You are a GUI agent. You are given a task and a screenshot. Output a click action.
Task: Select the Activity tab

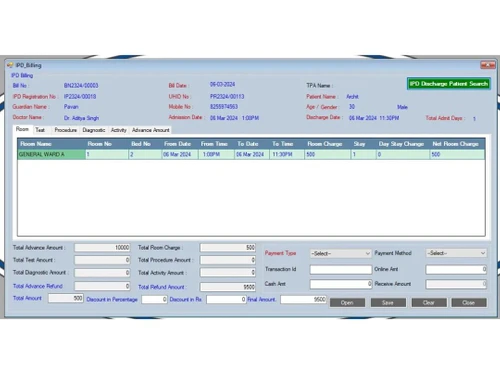[x=119, y=130]
